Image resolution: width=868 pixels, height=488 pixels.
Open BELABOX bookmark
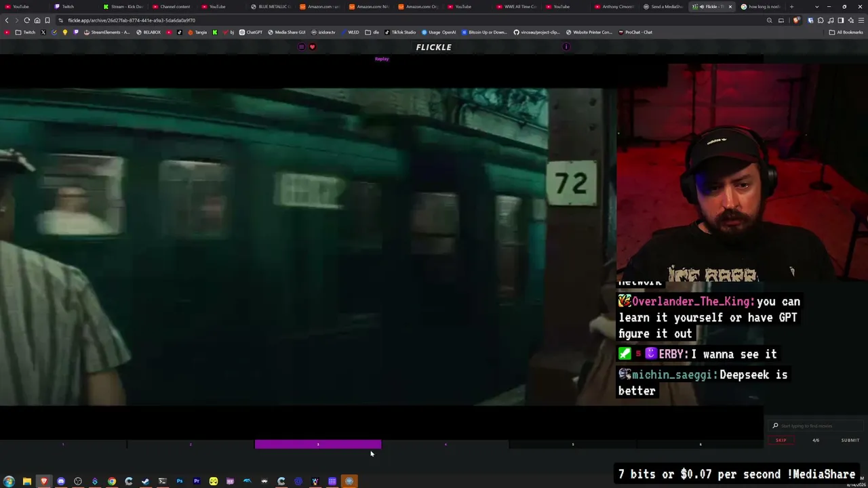[x=149, y=32]
